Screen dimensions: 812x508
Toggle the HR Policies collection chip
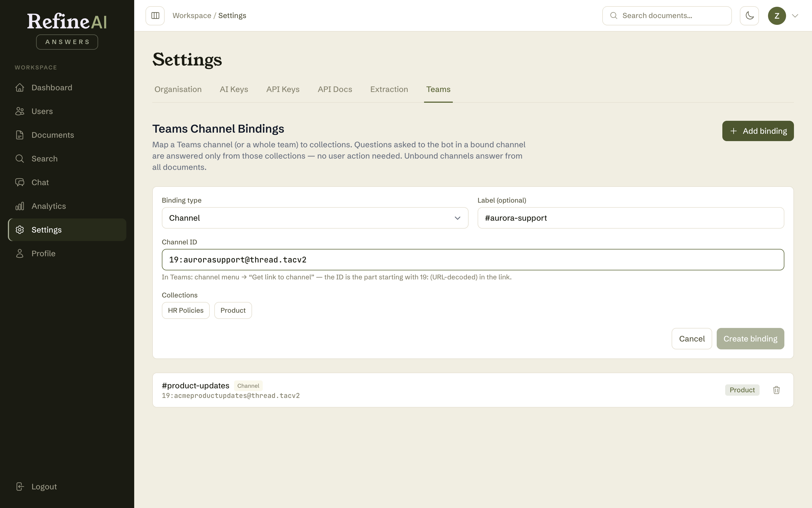(x=186, y=310)
